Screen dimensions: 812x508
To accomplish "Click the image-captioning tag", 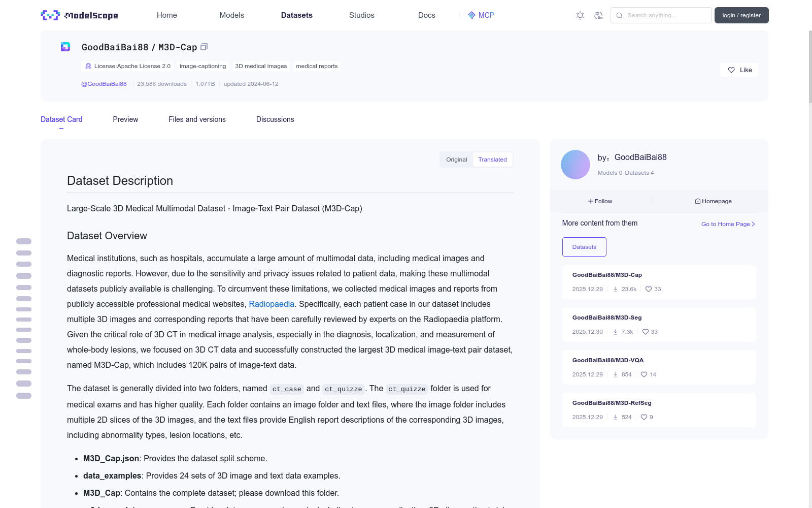I will pyautogui.click(x=202, y=66).
